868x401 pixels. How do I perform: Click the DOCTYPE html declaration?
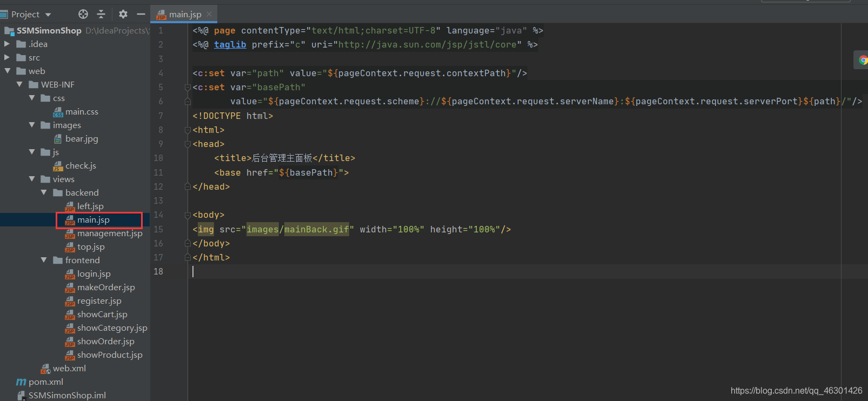233,116
